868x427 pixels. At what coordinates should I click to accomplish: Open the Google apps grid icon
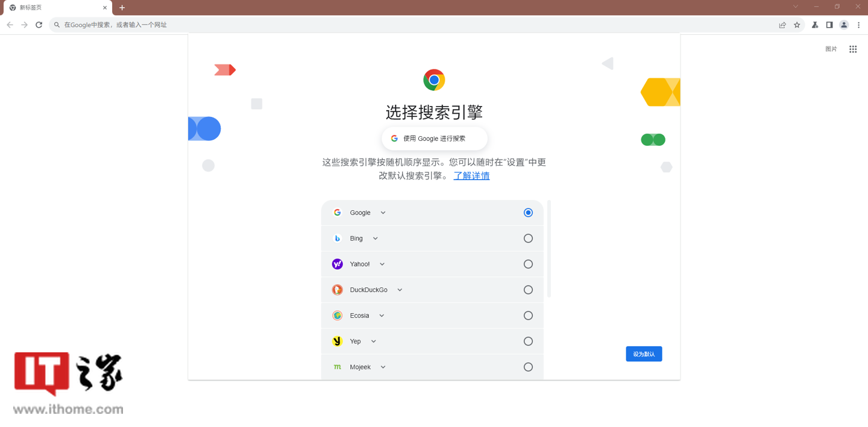[x=853, y=49]
